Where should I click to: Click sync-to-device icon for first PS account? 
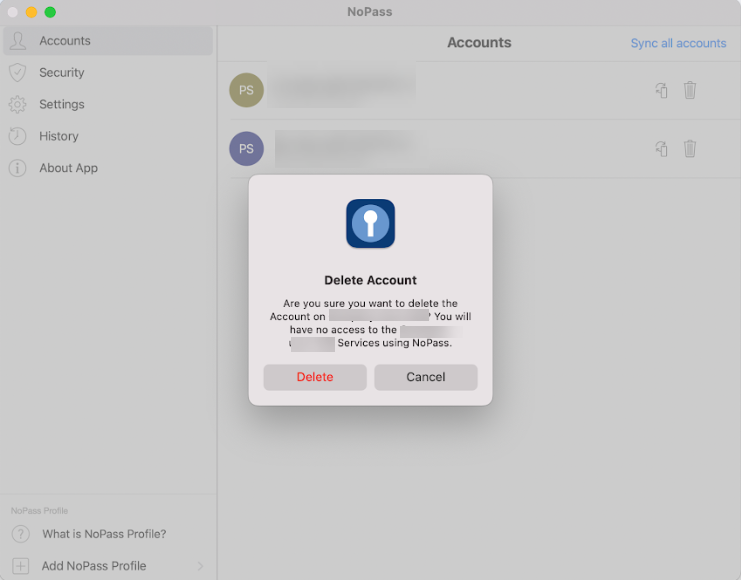point(662,90)
